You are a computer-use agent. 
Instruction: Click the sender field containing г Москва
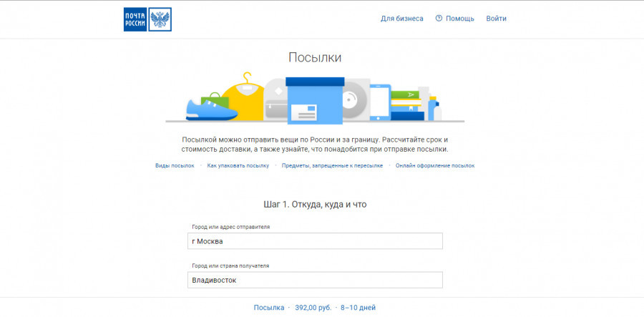(x=315, y=241)
